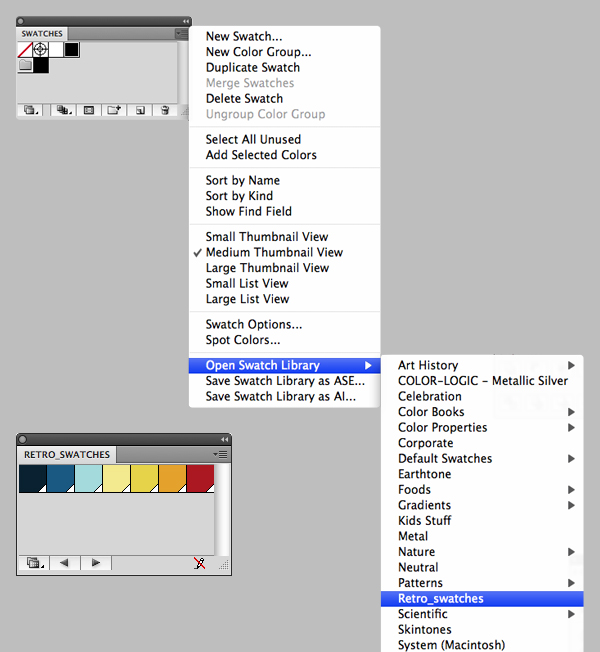This screenshot has width=600, height=652.
Task: Pick the crimson red retro swatch
Action: click(x=200, y=479)
